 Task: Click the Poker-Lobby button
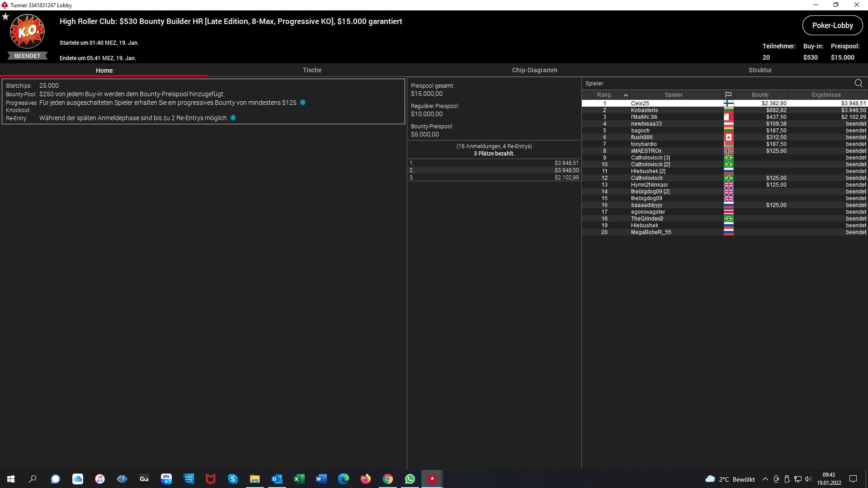[x=832, y=25]
